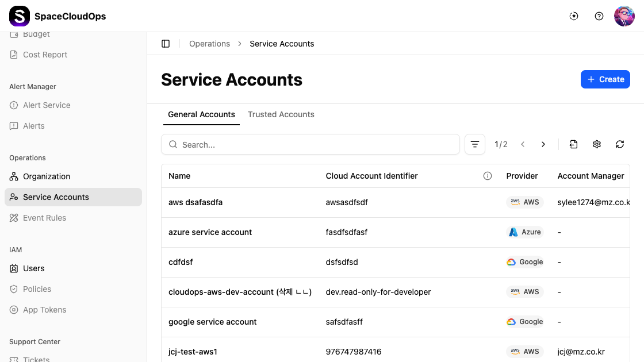Open the user profile avatar
The height and width of the screenshot is (362, 644).
point(624,16)
